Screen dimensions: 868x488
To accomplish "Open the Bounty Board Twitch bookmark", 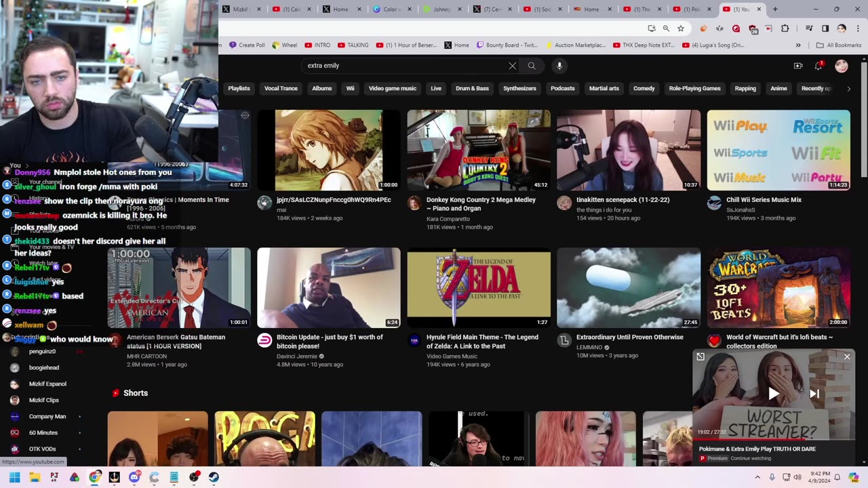I will (x=508, y=45).
